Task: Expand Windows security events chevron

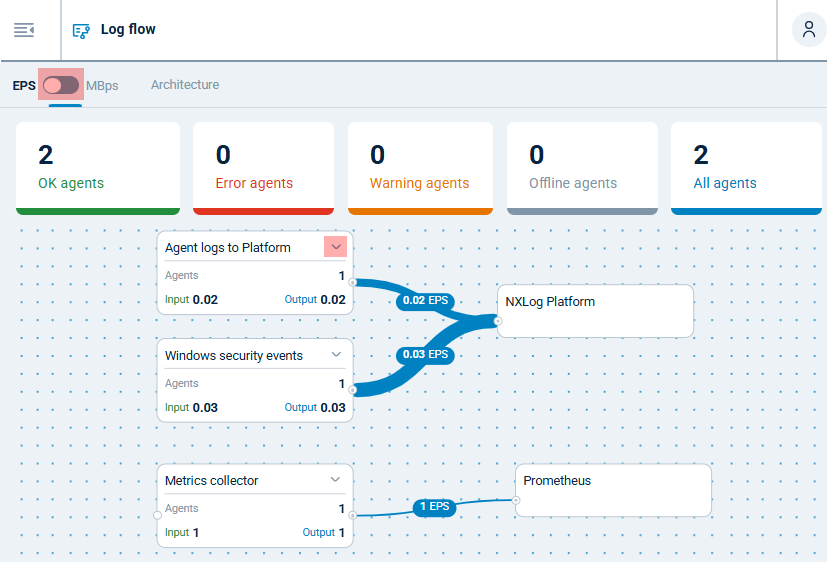Action: [336, 355]
